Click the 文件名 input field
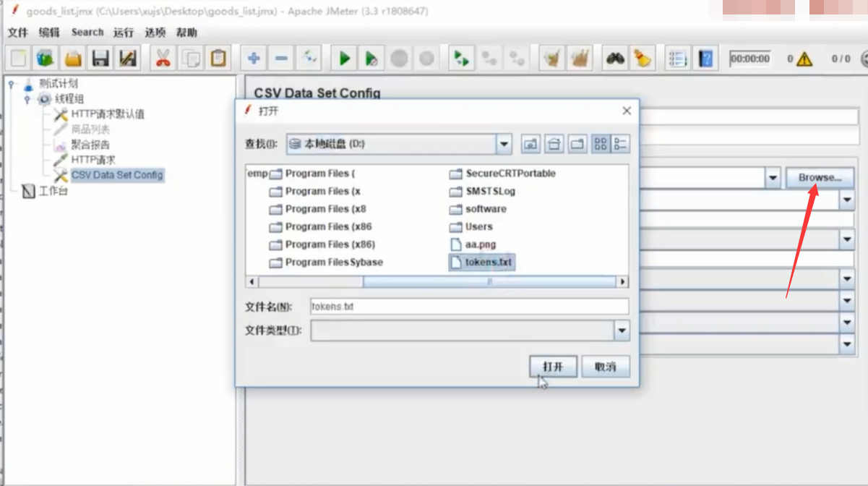868x486 pixels. [470, 306]
